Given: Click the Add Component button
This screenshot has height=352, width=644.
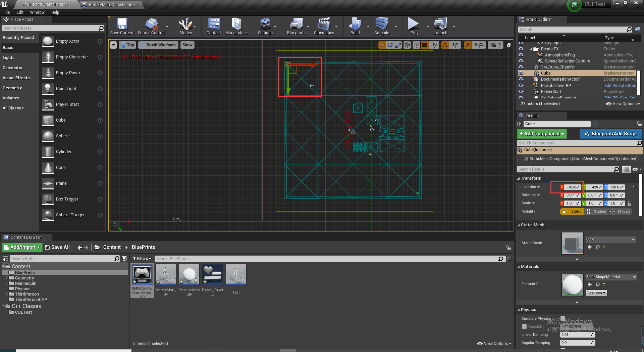Looking at the screenshot, I should coord(542,134).
